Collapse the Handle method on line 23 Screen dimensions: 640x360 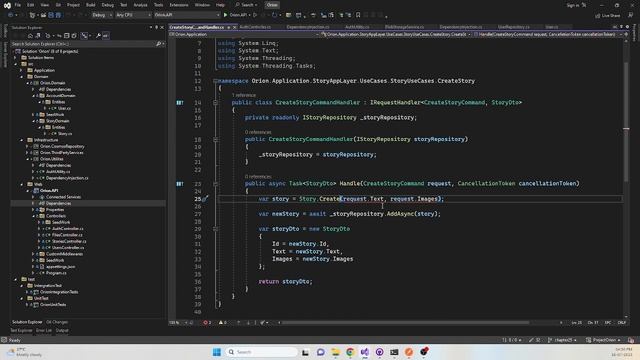coord(215,184)
